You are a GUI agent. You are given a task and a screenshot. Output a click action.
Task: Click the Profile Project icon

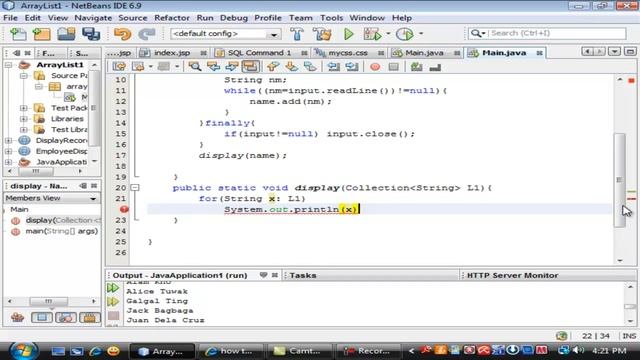(x=405, y=34)
